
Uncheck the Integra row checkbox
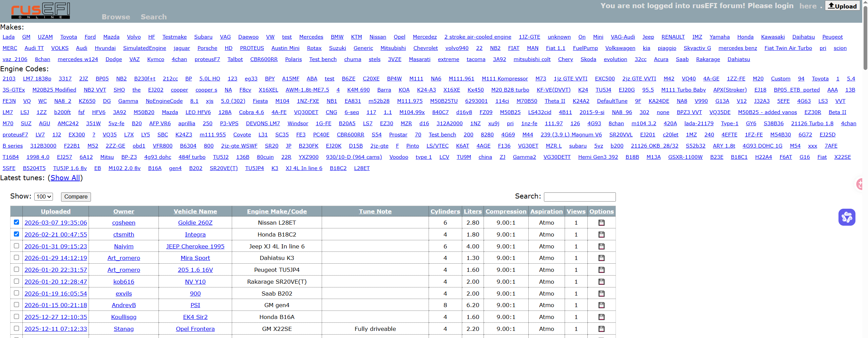[x=16, y=234]
